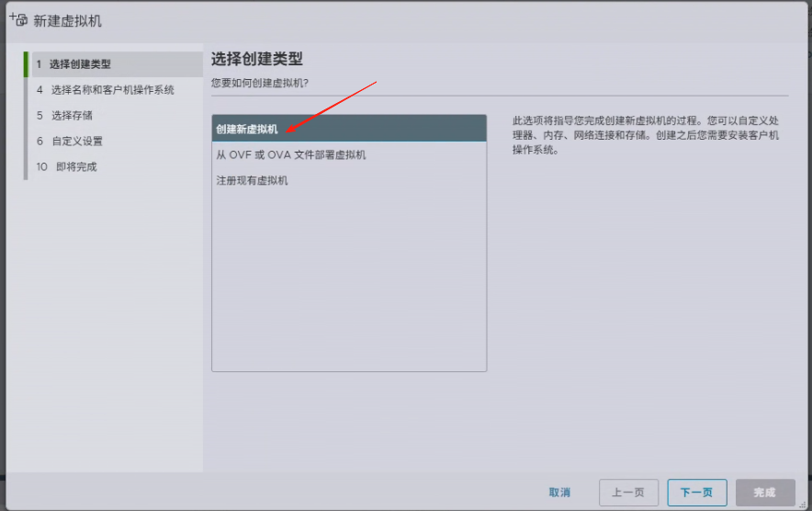Click the 您要如何创建虚拟机? prompt text
The image size is (812, 511).
pyautogui.click(x=259, y=83)
